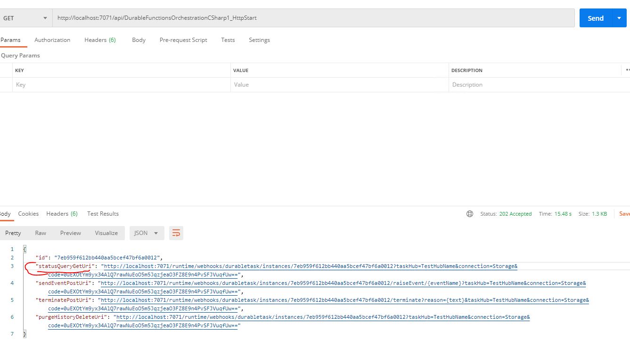The height and width of the screenshot is (364, 630).
Task: Click the KEY column header
Action: [19, 70]
